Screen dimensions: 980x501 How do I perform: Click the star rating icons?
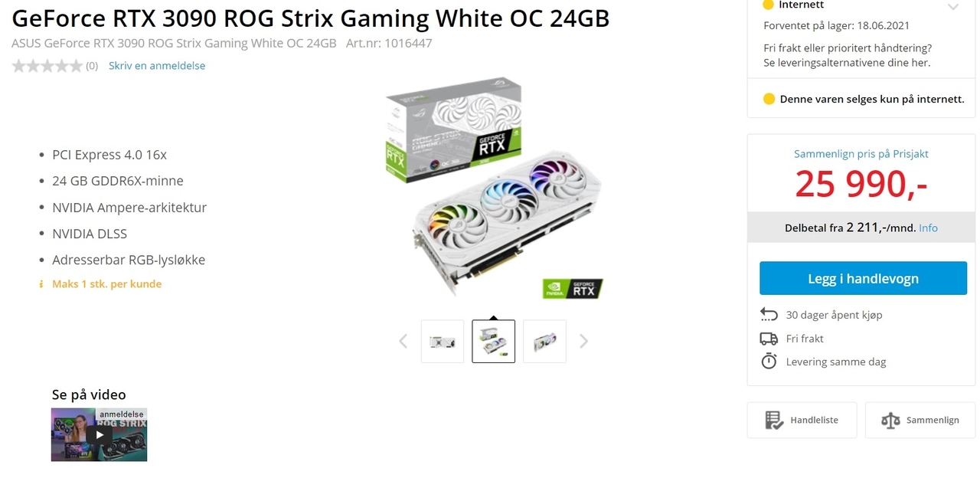pyautogui.click(x=47, y=66)
